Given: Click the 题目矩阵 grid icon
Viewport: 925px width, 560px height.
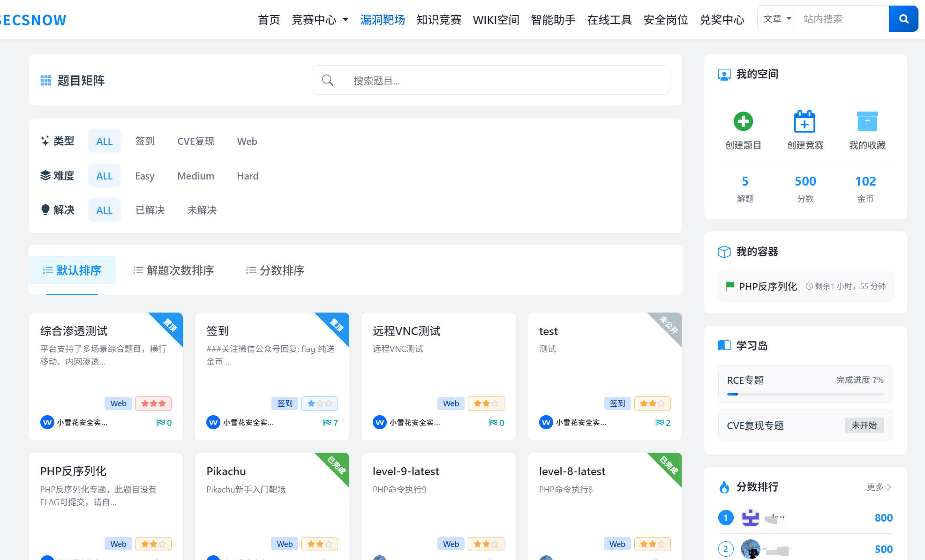Looking at the screenshot, I should (46, 81).
